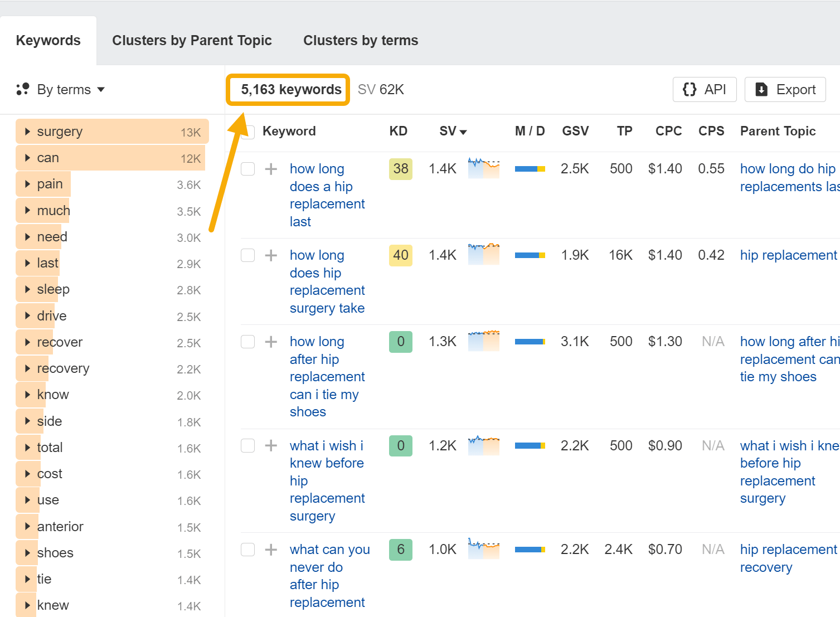Expand the 'recovery' term filter
840x617 pixels.
pos(27,368)
